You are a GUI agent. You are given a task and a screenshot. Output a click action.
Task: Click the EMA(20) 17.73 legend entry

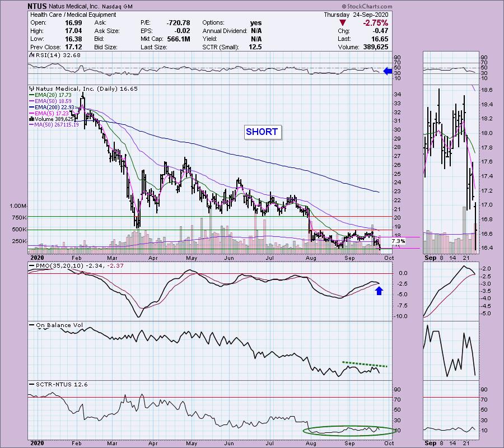point(53,95)
